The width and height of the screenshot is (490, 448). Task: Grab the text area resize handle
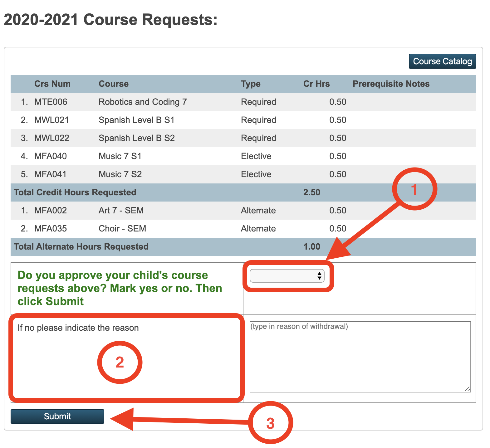(467, 389)
